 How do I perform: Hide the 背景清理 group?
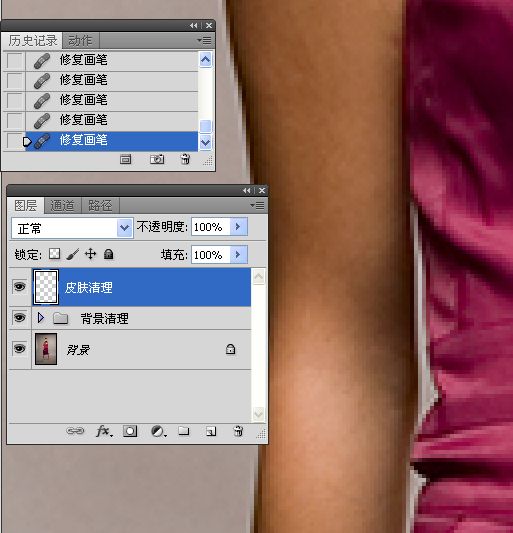pyautogui.click(x=19, y=317)
